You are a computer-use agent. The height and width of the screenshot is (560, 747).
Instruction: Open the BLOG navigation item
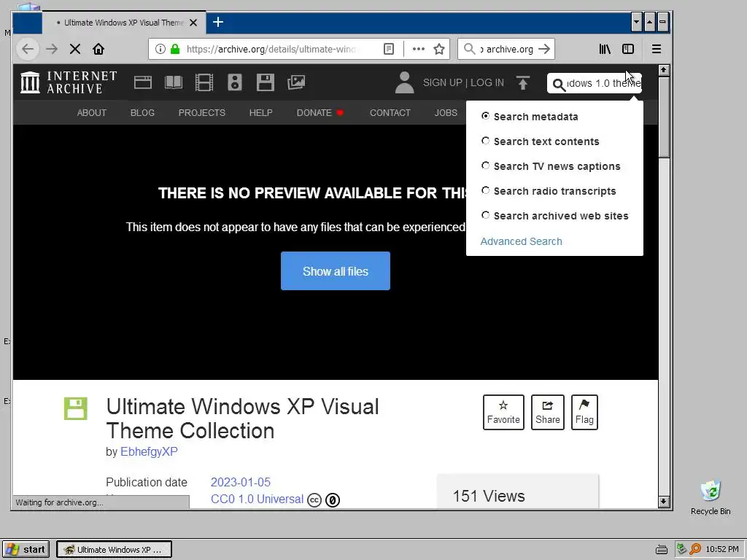142,113
